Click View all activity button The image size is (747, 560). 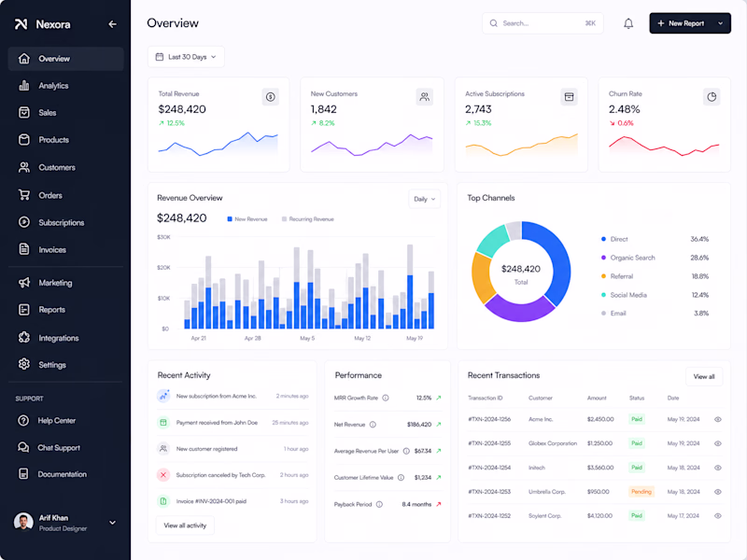pos(185,525)
